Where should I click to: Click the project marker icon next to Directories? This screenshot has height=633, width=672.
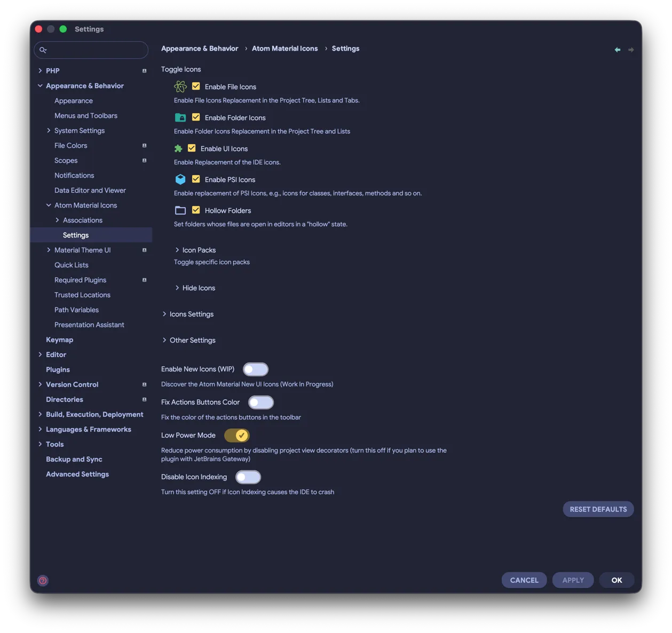click(144, 399)
